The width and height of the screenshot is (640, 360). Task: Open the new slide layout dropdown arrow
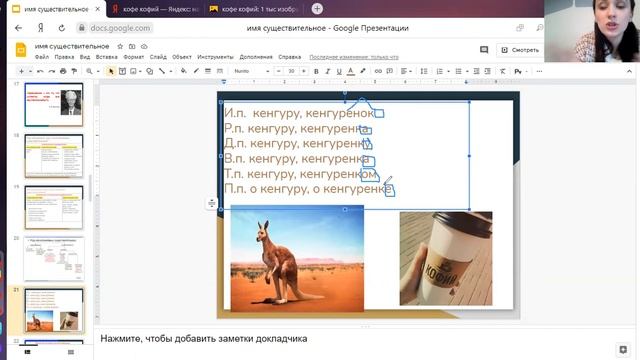(x=30, y=71)
